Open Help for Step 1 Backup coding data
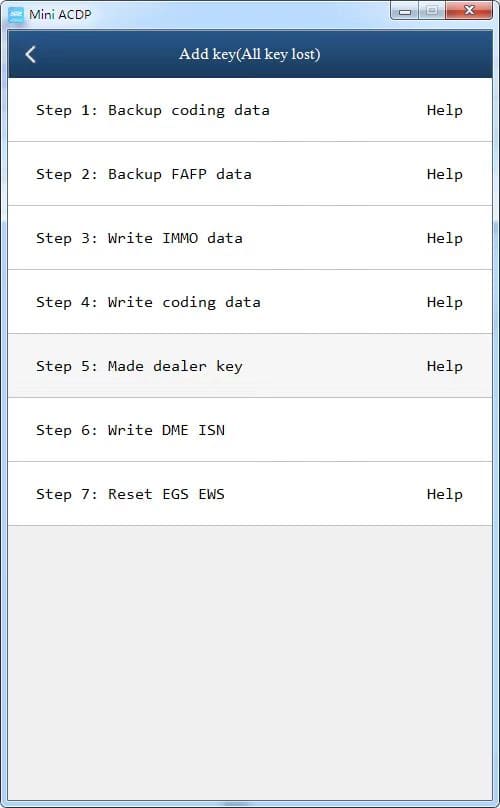The width and height of the screenshot is (500, 808). tap(444, 110)
